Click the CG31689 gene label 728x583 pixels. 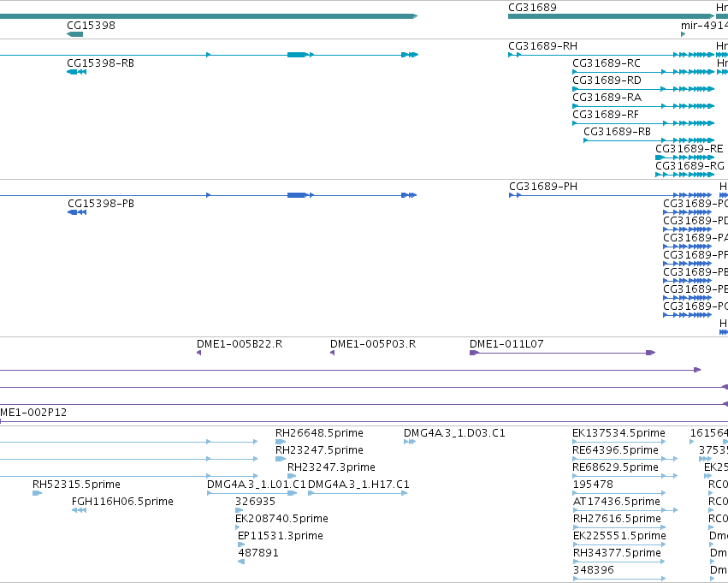click(532, 8)
